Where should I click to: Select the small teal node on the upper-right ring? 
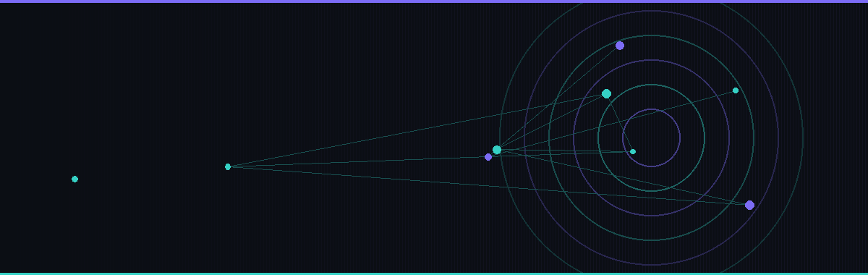pyautogui.click(x=736, y=90)
